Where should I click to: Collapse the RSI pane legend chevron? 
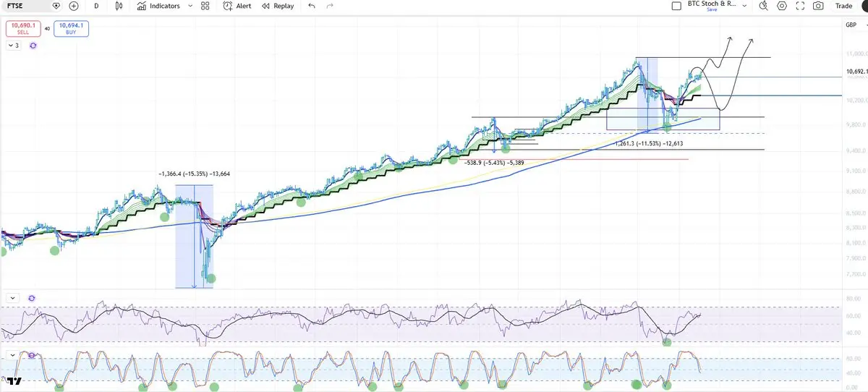[x=12, y=297]
